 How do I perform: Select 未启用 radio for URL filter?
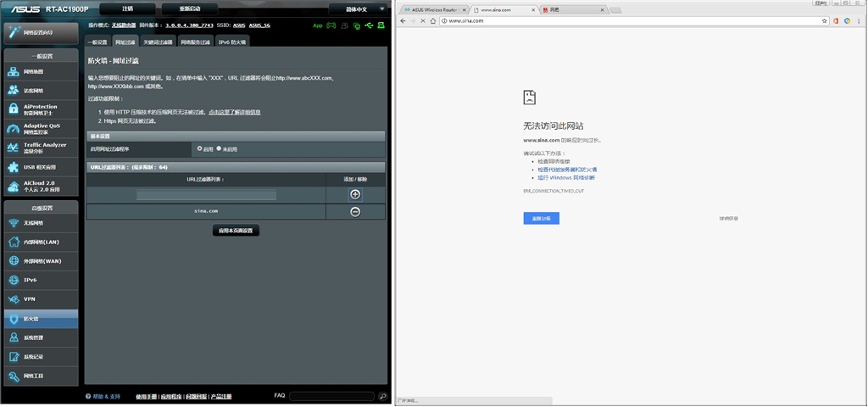coord(219,148)
